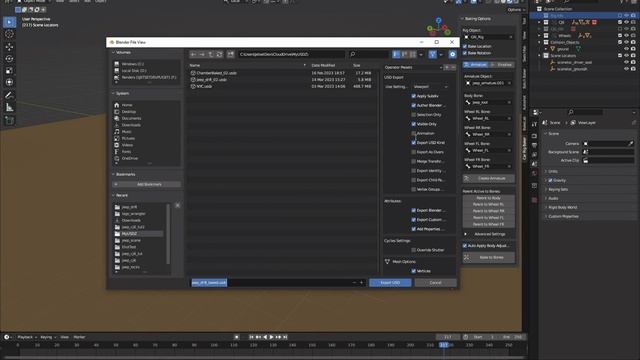Go forward to next folder in file browser
This screenshot has width=640, height=360.
(202, 54)
